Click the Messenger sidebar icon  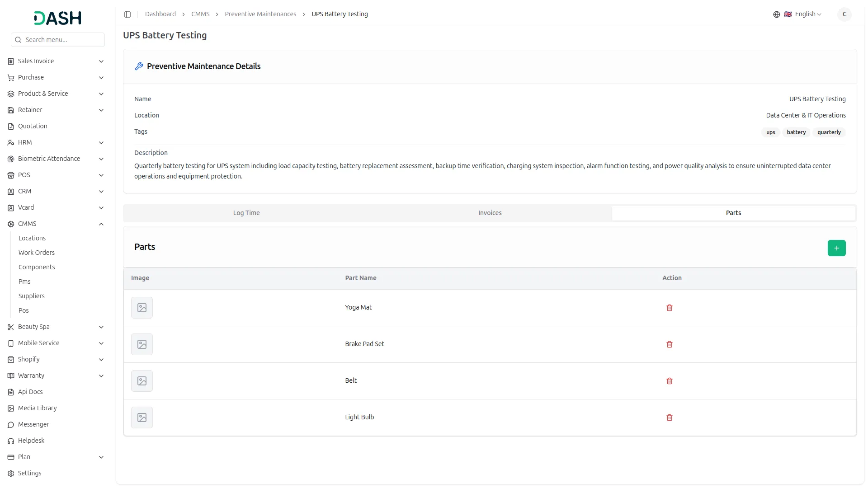[11, 425]
